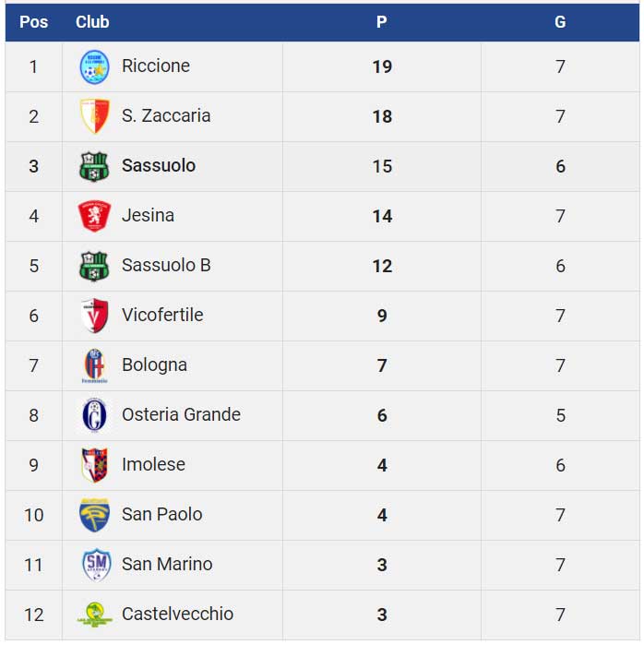
Task: Click the San Marino SM logo
Action: (95, 565)
